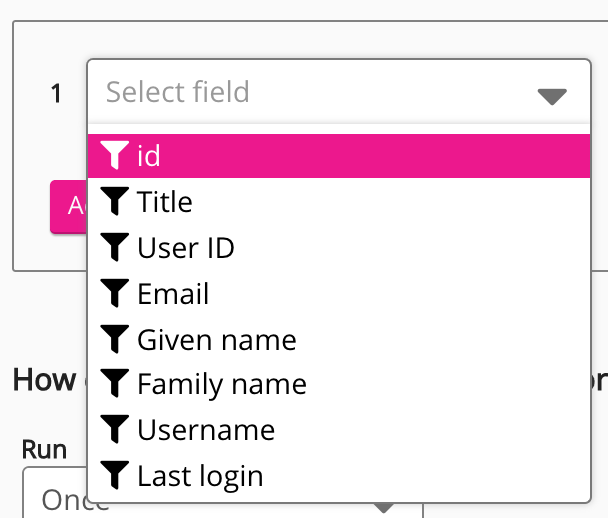Click the funnel icon next to Email
This screenshot has height=518, width=608.
[x=116, y=293]
